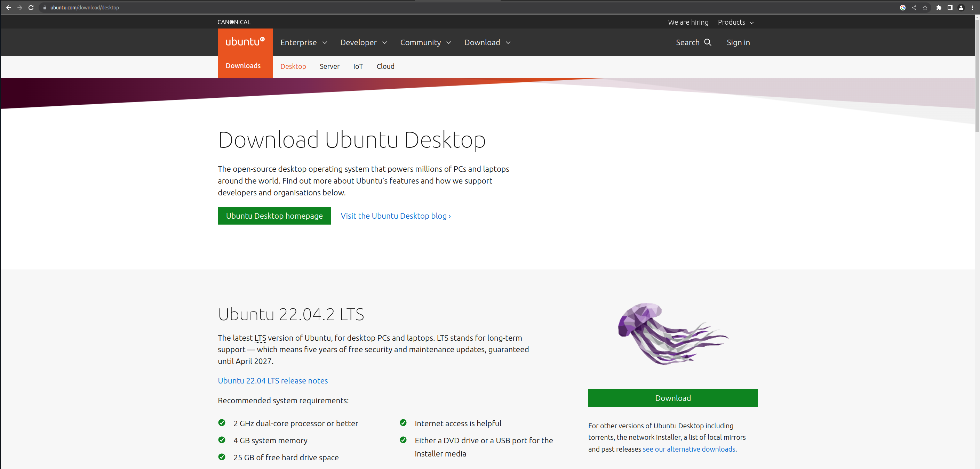Open the browser profile avatar

coord(961,8)
